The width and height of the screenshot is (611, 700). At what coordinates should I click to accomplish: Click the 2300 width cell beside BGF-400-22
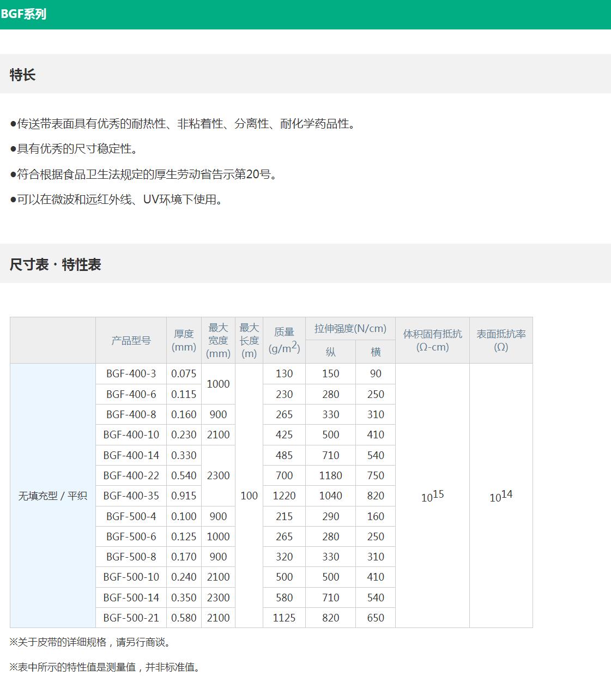point(218,475)
